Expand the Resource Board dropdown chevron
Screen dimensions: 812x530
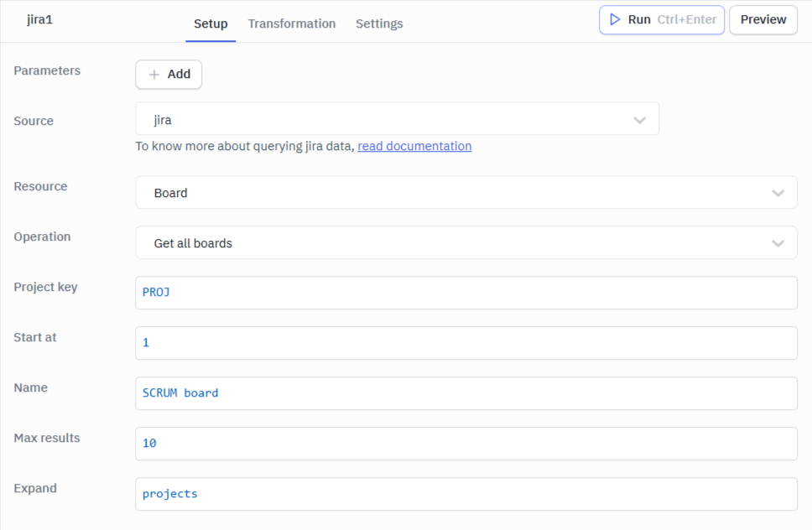point(778,193)
